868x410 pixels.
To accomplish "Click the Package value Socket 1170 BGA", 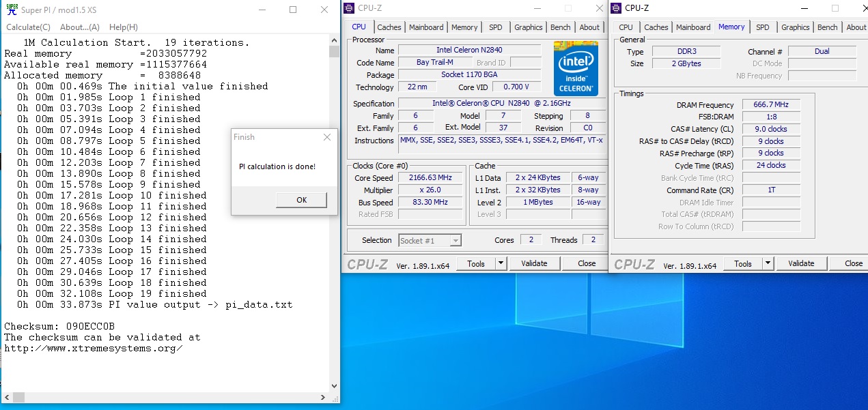I will click(469, 74).
